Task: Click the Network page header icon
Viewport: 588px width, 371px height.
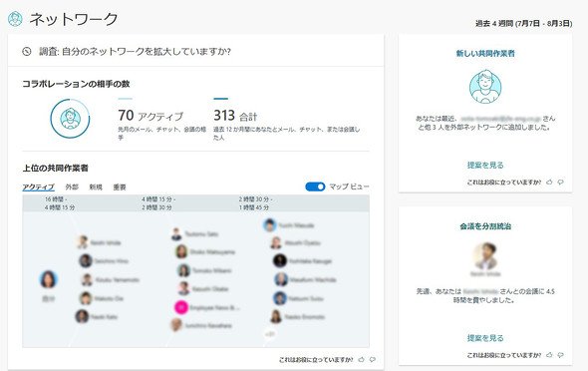Action: [15, 19]
